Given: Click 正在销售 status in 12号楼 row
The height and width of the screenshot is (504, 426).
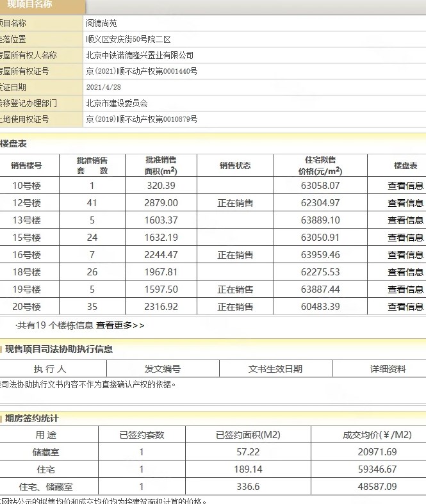Looking at the screenshot, I should pyautogui.click(x=235, y=203).
